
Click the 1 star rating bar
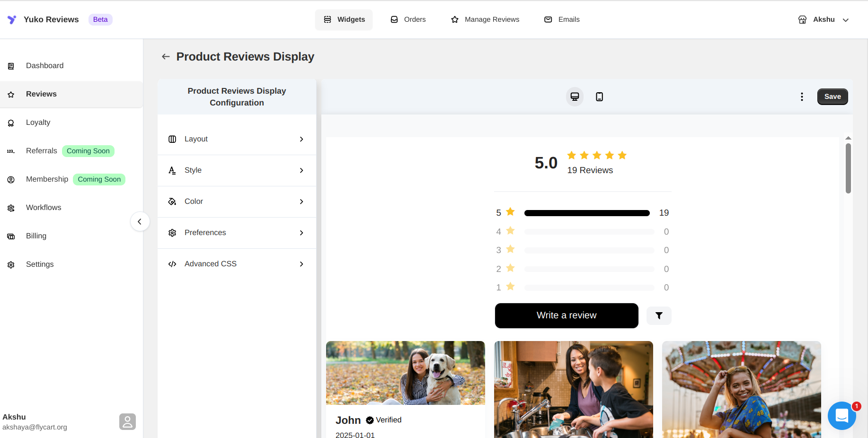point(589,288)
